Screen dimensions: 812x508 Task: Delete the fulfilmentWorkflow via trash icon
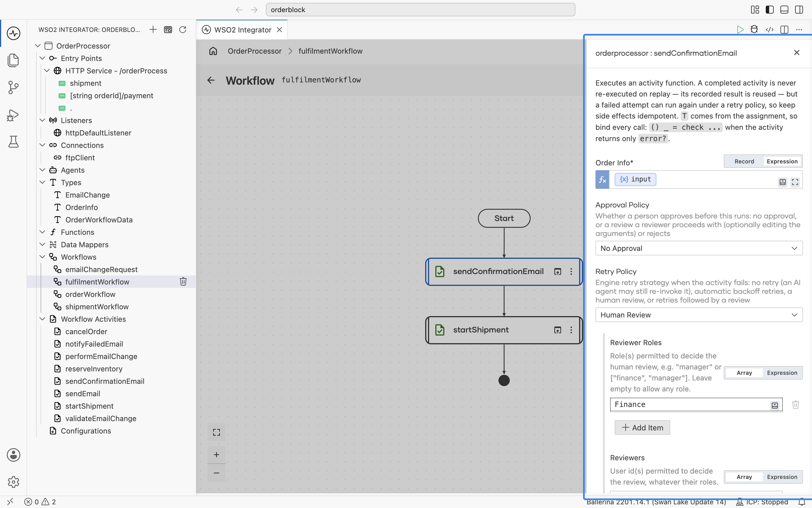pos(183,282)
